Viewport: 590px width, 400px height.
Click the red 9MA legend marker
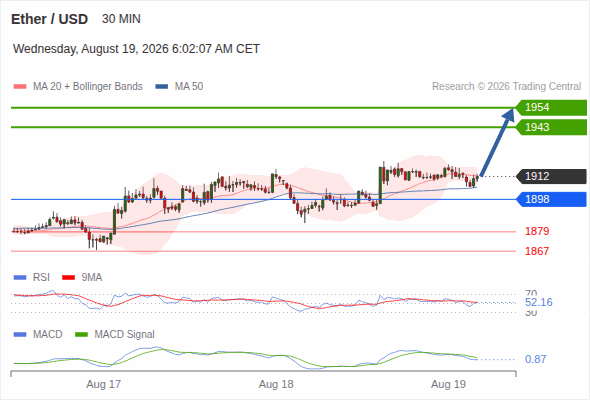(68, 278)
